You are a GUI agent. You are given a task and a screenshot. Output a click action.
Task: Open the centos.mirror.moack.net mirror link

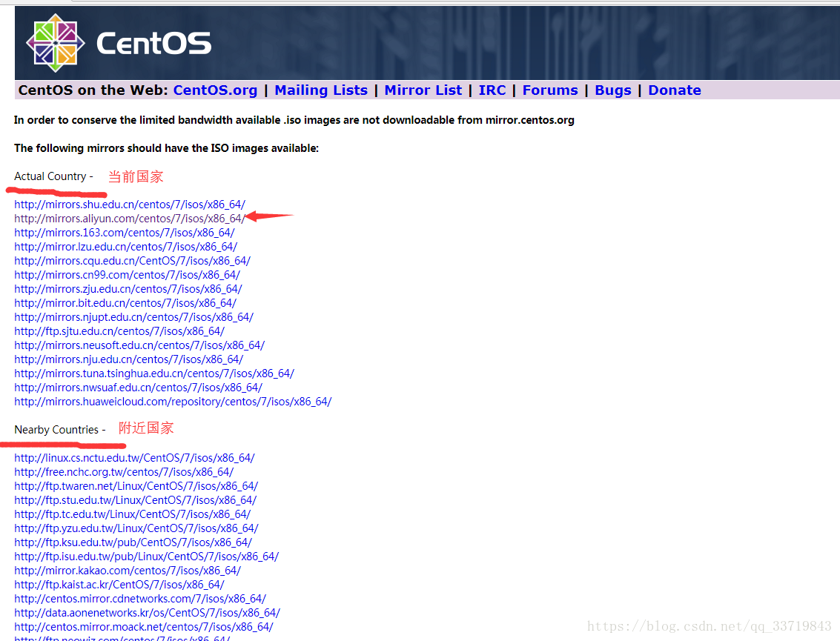[144, 626]
